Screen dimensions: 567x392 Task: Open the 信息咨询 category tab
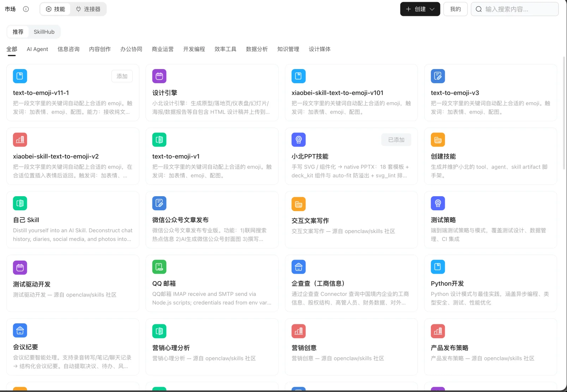point(68,49)
